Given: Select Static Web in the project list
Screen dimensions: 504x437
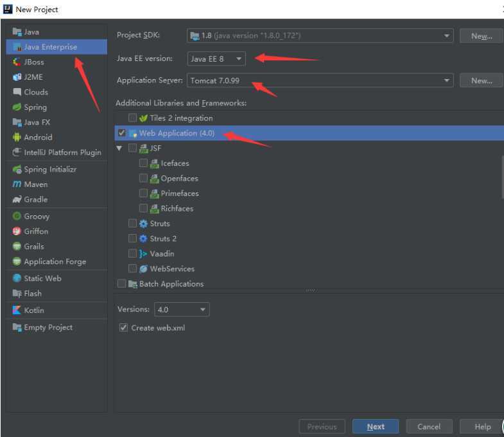Looking at the screenshot, I should coord(56,278).
